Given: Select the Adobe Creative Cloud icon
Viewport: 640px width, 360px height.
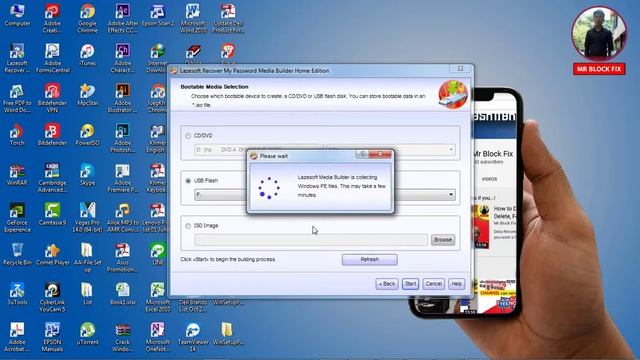Looking at the screenshot, I should pyautogui.click(x=52, y=18).
